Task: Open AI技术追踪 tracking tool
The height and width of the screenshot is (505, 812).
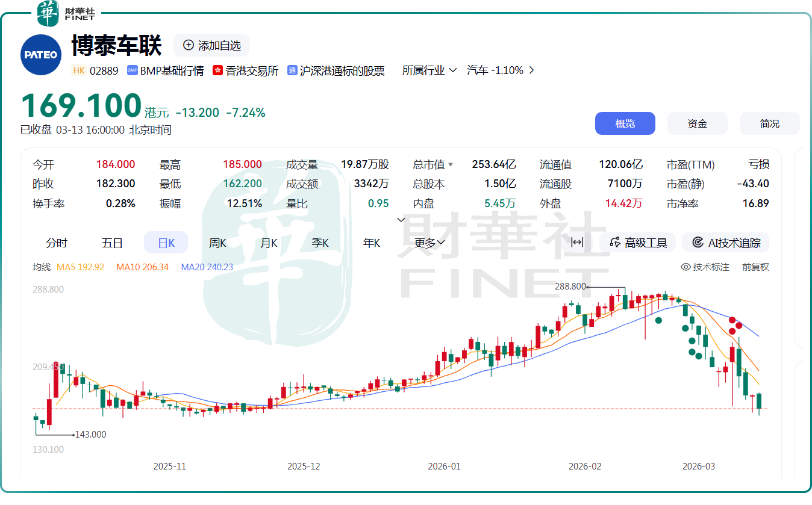Action: click(726, 243)
